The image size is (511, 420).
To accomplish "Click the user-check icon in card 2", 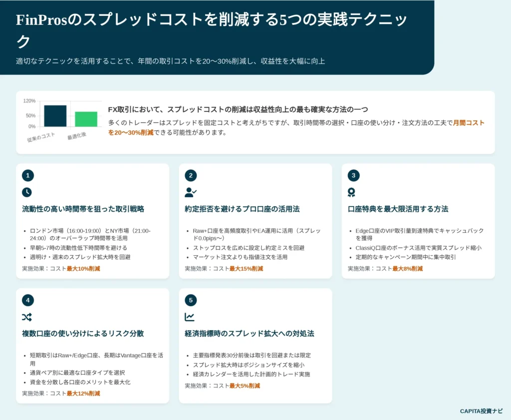I will pos(191,192).
